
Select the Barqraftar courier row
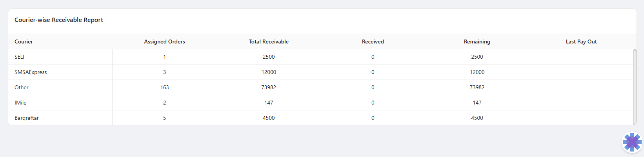click(x=27, y=118)
